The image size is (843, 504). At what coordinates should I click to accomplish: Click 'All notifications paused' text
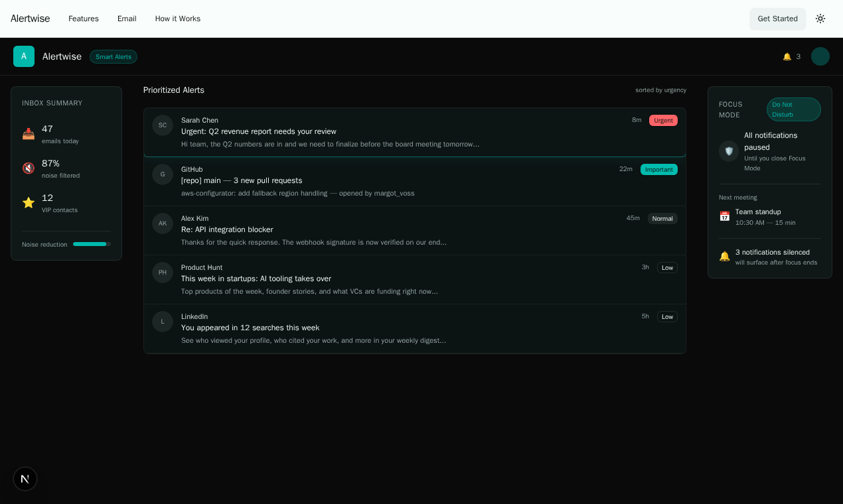[771, 141]
